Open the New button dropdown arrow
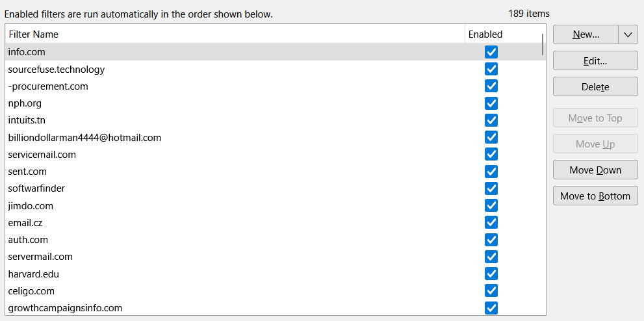 click(628, 34)
